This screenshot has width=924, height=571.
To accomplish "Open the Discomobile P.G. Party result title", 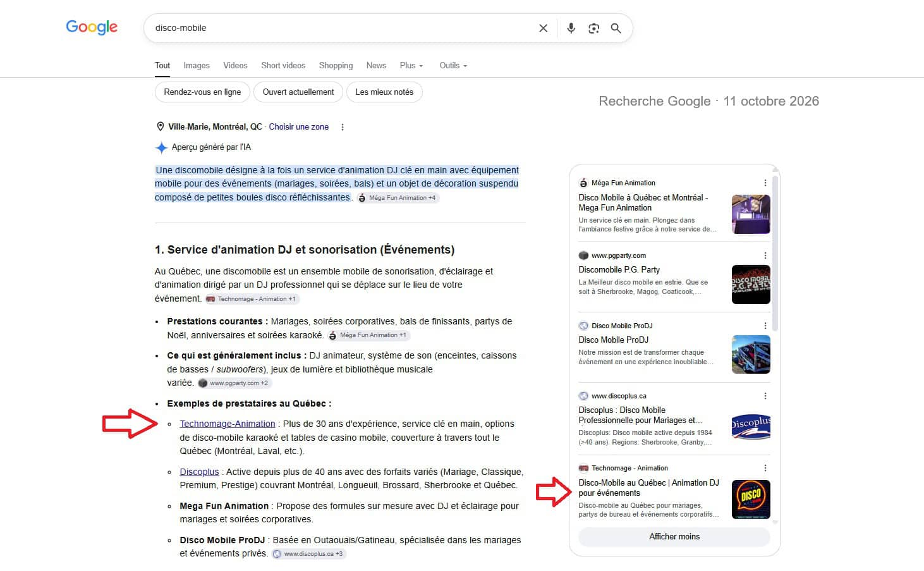I will pos(619,269).
